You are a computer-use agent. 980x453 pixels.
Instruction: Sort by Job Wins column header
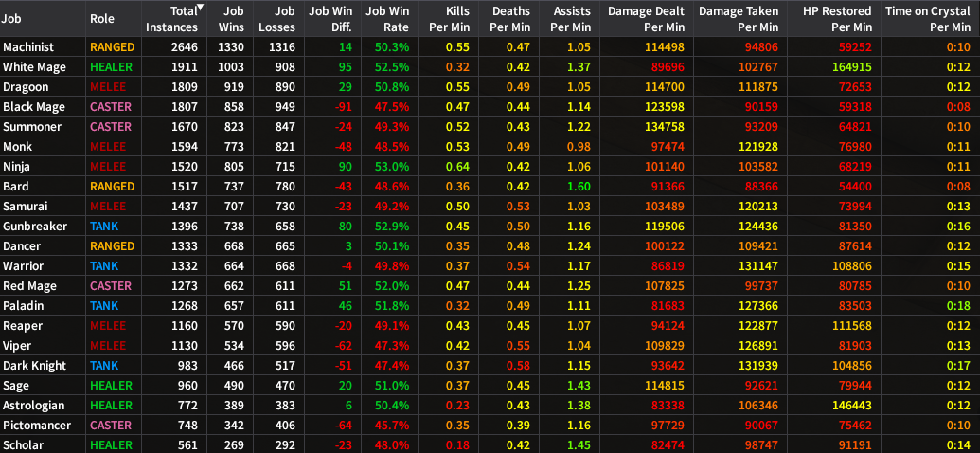(231, 19)
